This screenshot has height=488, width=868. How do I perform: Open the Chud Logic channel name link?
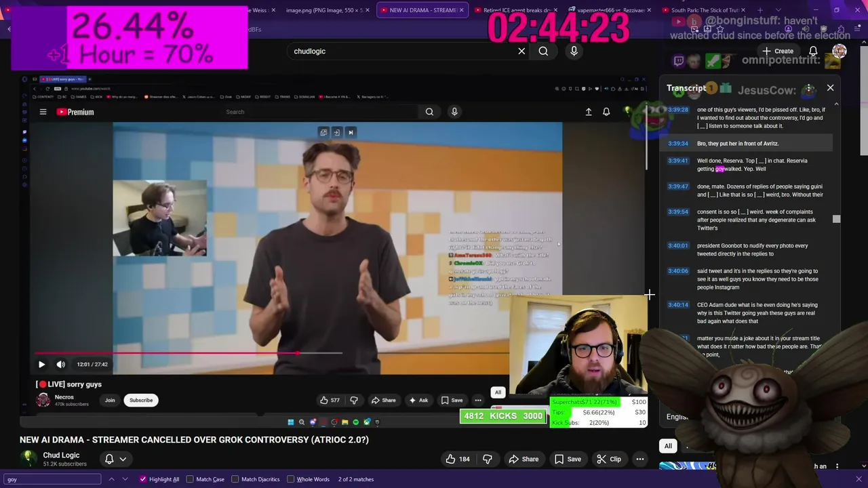pyautogui.click(x=61, y=455)
